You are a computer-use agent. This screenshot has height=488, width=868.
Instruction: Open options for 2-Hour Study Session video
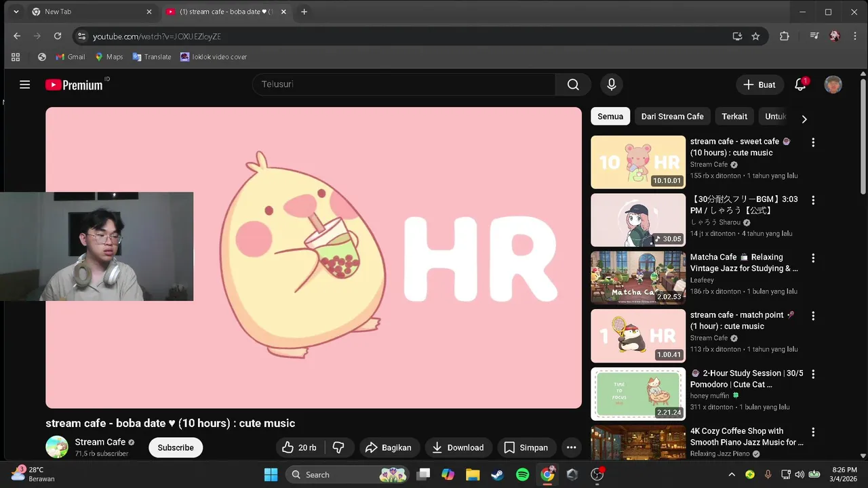(x=812, y=374)
